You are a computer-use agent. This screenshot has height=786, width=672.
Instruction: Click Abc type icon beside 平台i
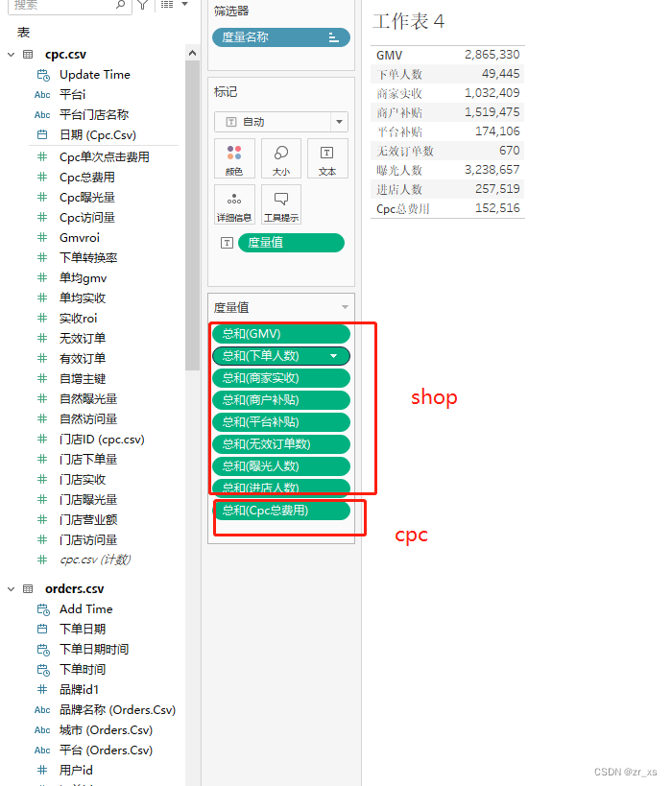click(42, 95)
